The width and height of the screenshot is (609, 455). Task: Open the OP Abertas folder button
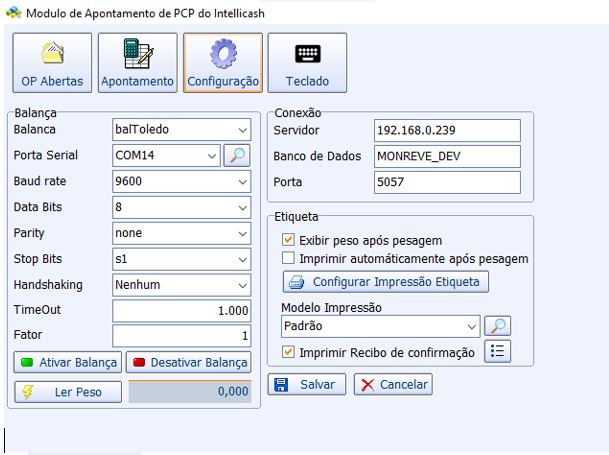[51, 63]
